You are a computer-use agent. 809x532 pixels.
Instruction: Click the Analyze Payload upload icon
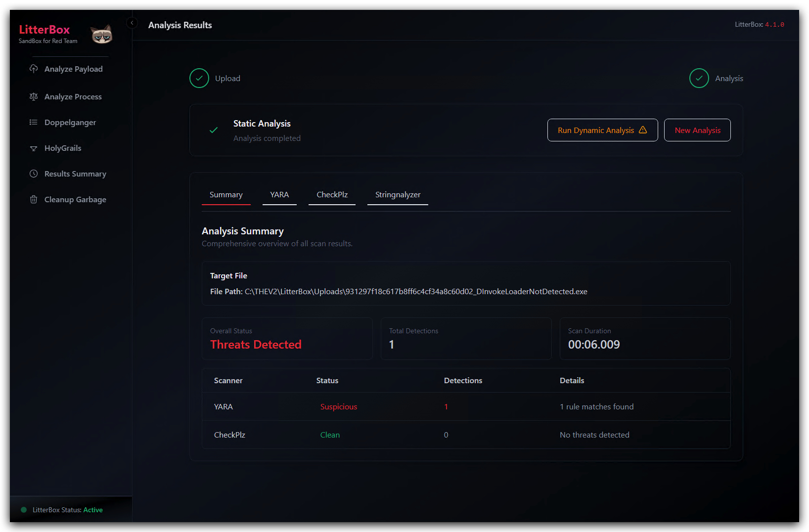(34, 69)
